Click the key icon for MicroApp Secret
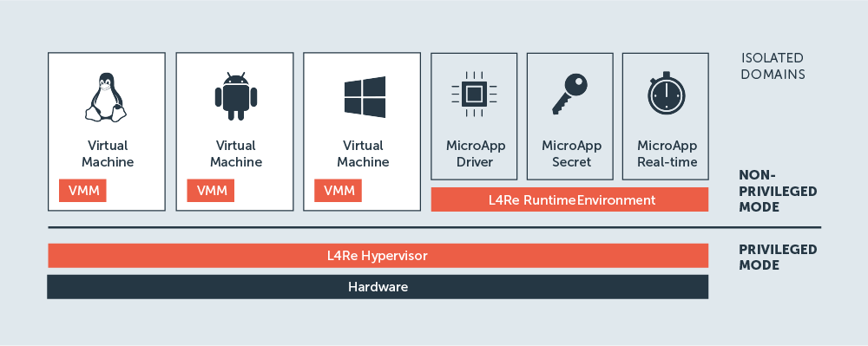This screenshot has width=868, height=346. (569, 94)
